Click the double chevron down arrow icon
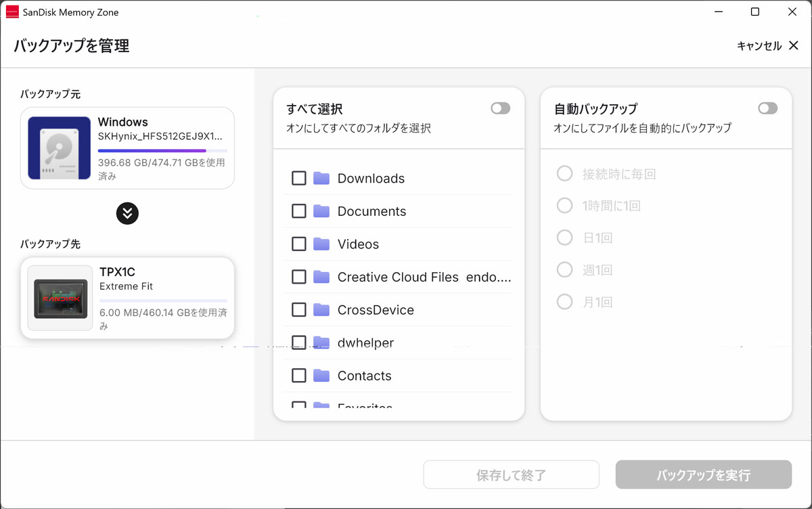 tap(127, 213)
